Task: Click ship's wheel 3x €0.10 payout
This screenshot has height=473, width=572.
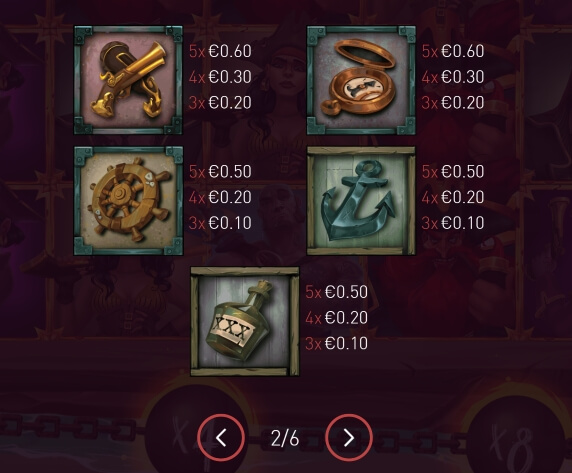Action: click(220, 222)
